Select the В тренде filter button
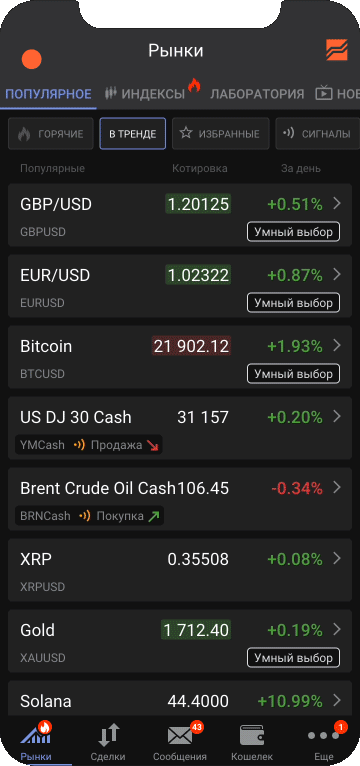This screenshot has width=360, height=766. pyautogui.click(x=132, y=133)
